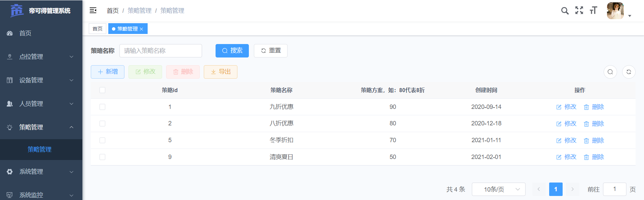Delete the 冬季折扣 strategy row
This screenshot has width=644, height=200.
coord(594,141)
